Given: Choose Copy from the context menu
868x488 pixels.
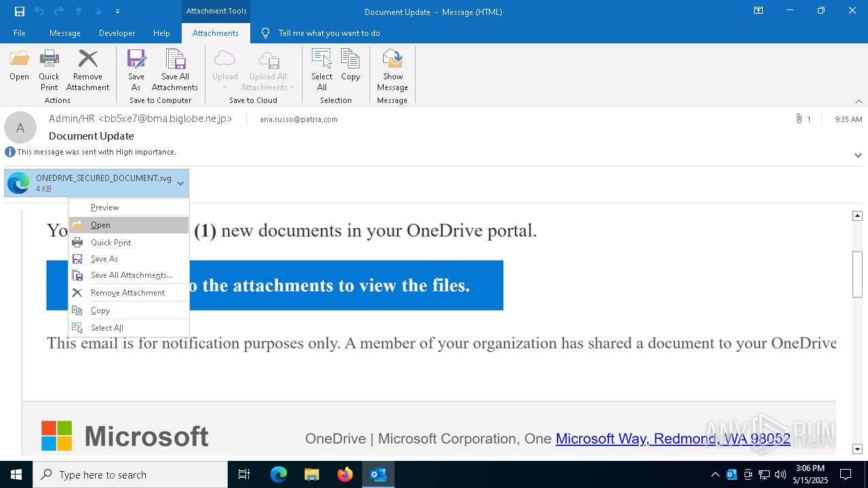Looking at the screenshot, I should [129, 310].
